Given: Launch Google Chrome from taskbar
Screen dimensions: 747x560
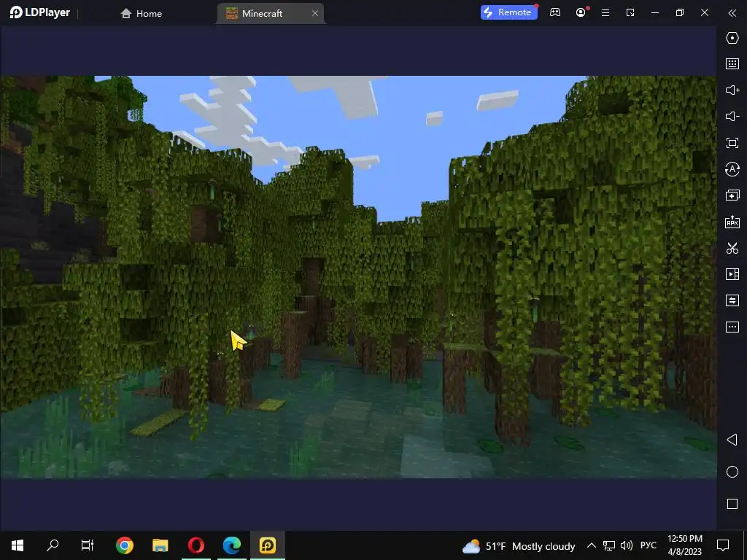Looking at the screenshot, I should [x=124, y=545].
